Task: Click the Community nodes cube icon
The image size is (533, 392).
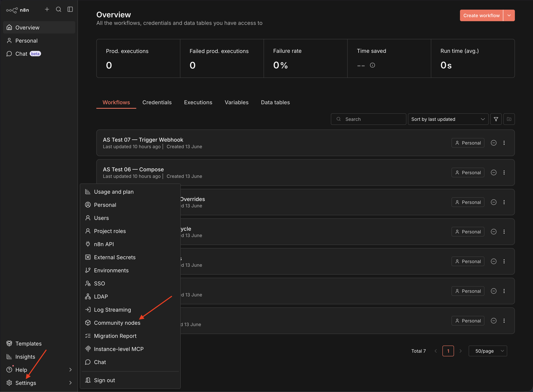Action: [x=88, y=323]
